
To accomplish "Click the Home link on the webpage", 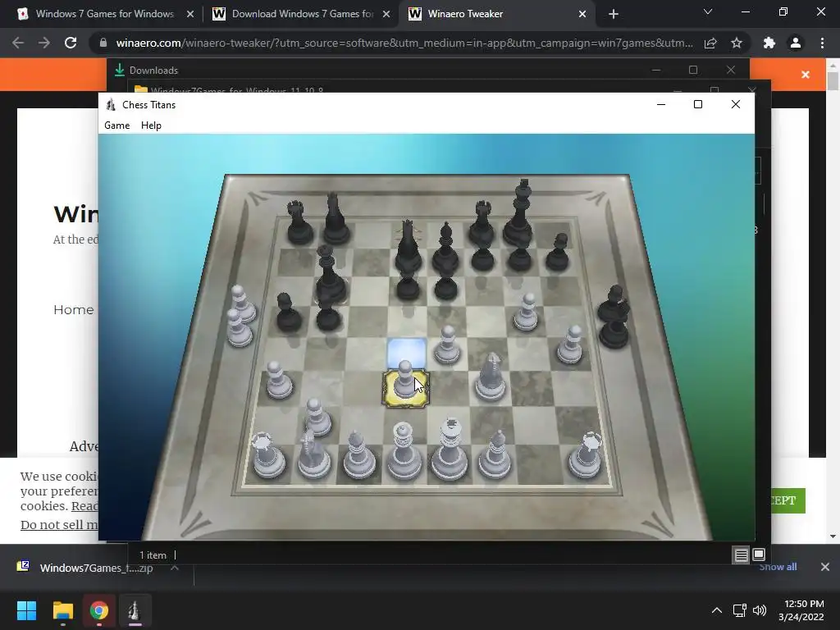I will pos(73,309).
